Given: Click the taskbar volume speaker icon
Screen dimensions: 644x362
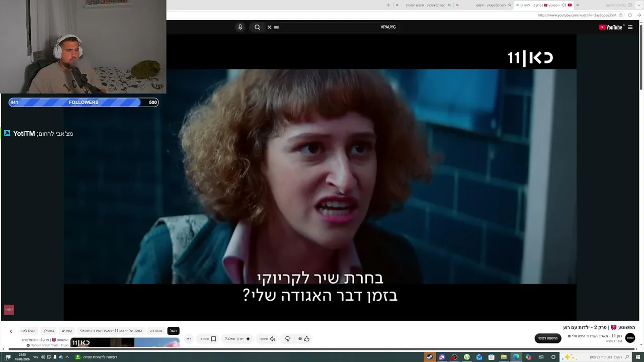Looking at the screenshot, I should point(43,357).
